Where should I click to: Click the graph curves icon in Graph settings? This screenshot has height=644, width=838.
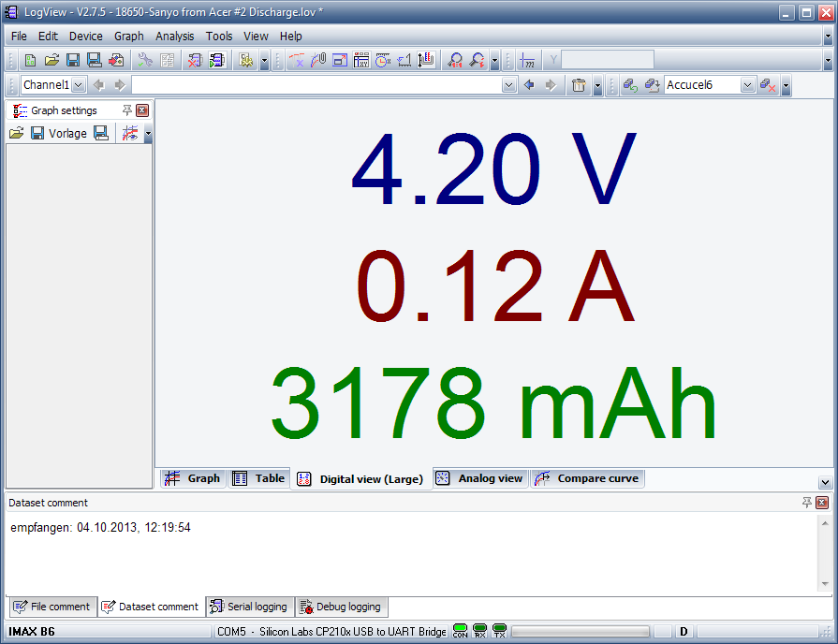tap(130, 133)
